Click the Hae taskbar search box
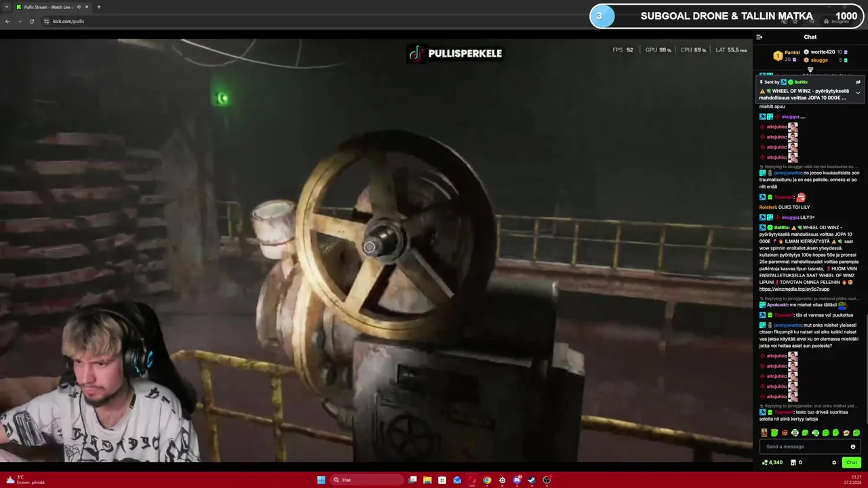The height and width of the screenshot is (488, 868). click(367, 480)
